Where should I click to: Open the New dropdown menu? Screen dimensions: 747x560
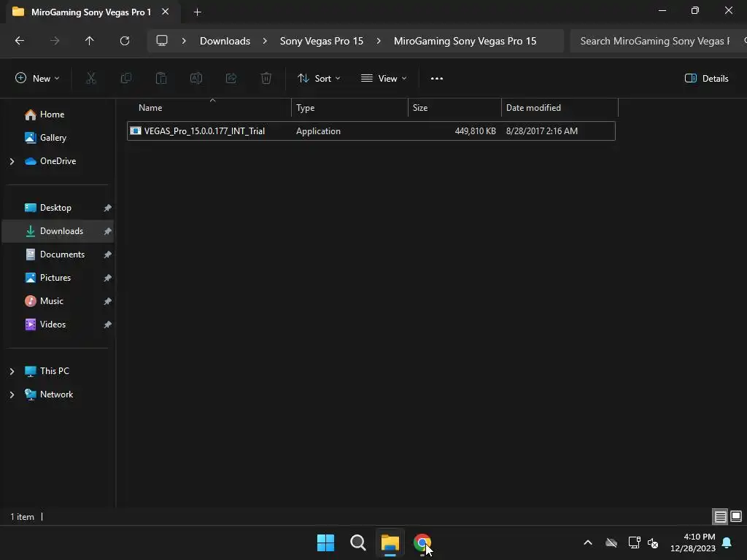pos(38,79)
